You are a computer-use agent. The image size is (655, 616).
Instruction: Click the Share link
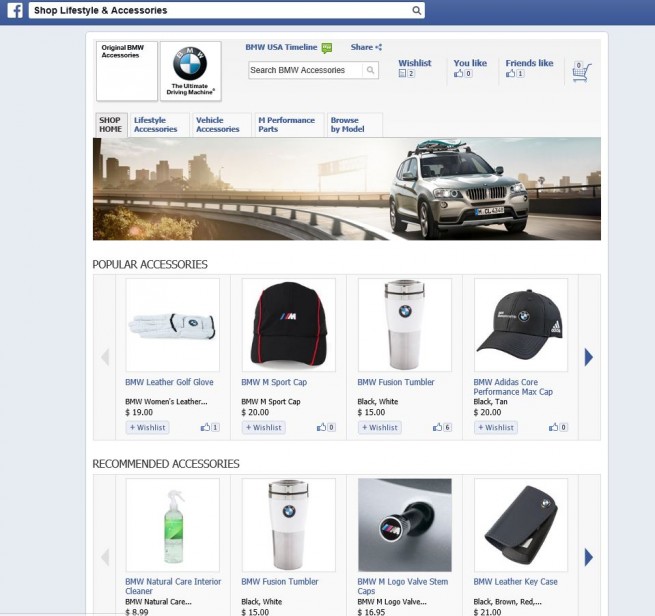tap(362, 47)
